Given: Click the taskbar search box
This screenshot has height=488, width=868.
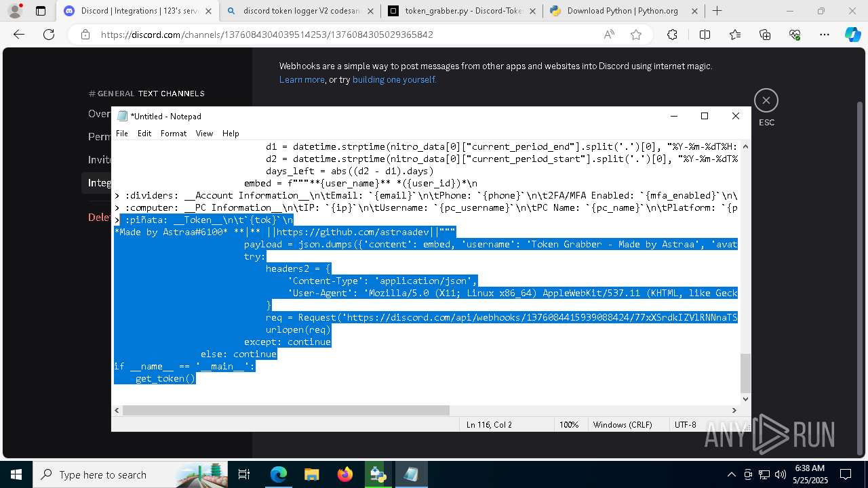Looking at the screenshot, I should (x=129, y=474).
